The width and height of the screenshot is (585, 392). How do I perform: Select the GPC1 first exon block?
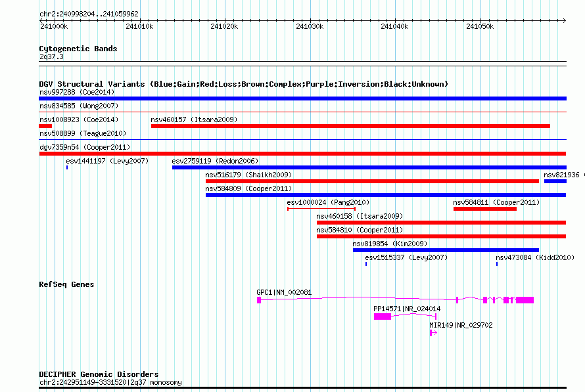(x=259, y=300)
